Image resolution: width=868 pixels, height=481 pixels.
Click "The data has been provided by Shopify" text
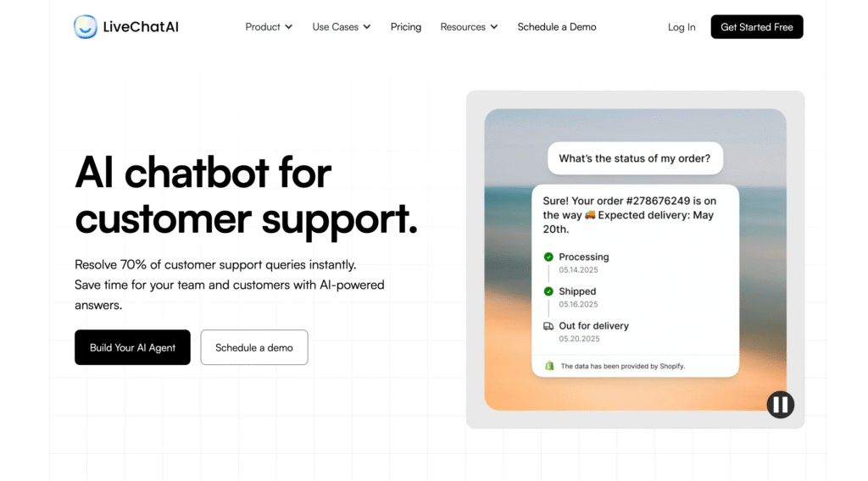(x=622, y=366)
